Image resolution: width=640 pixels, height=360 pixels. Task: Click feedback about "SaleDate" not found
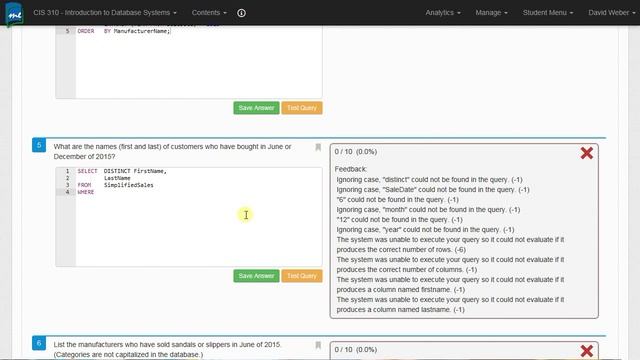(x=433, y=190)
